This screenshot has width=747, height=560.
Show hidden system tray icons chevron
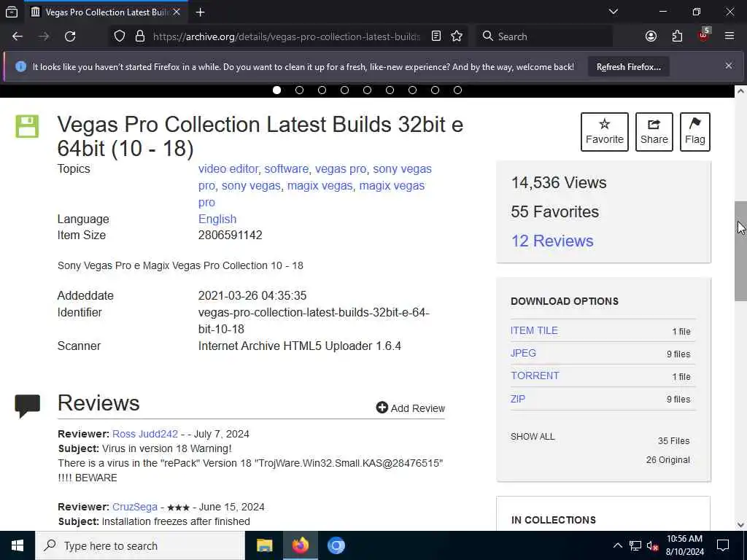(x=617, y=545)
